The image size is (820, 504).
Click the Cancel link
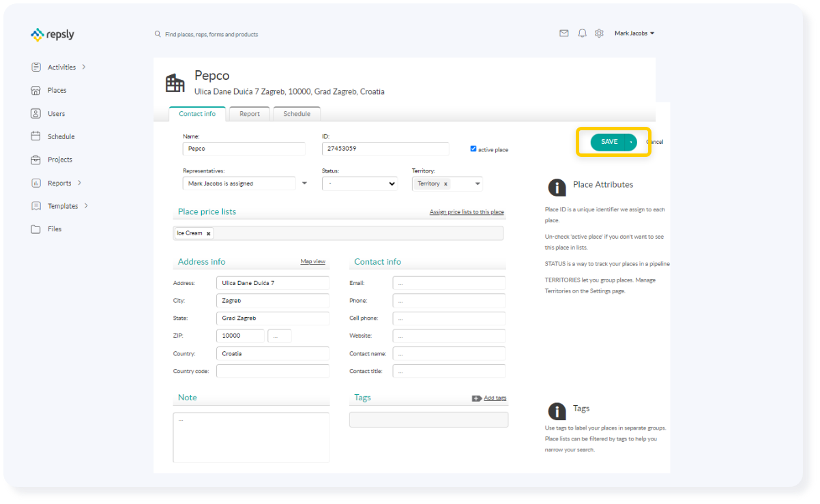pos(654,142)
